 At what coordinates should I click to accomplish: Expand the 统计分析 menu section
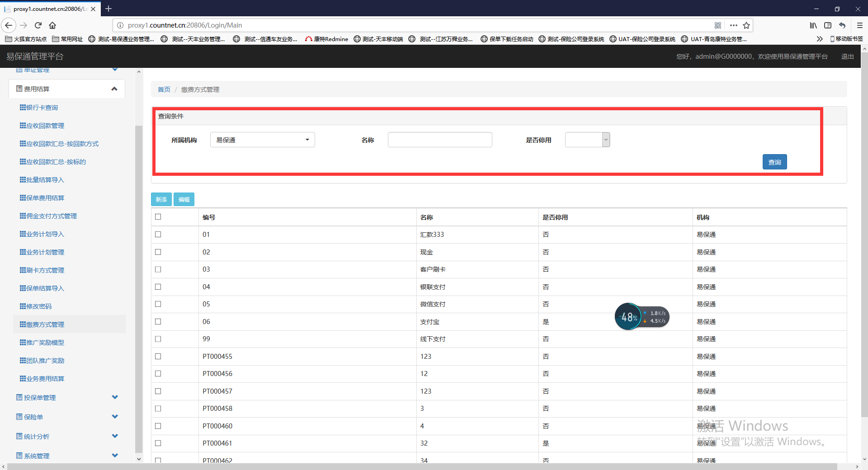[67, 436]
